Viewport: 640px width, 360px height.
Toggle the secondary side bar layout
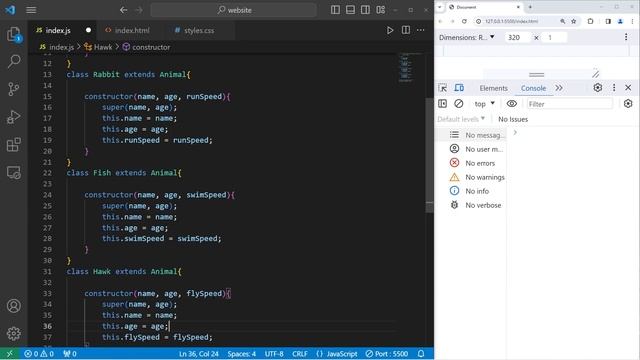point(365,10)
